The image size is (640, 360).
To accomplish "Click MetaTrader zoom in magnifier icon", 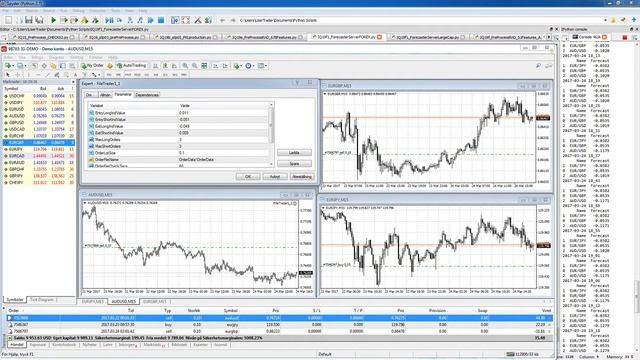I will pyautogui.click(x=185, y=66).
